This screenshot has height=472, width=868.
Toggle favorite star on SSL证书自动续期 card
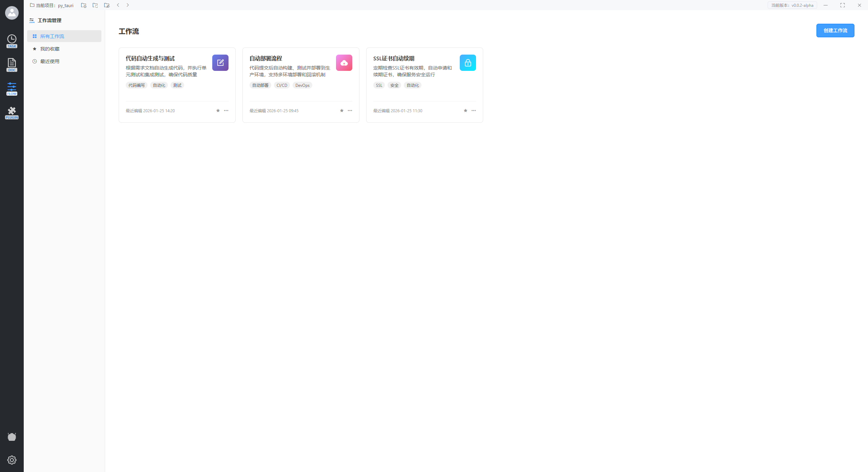(466, 111)
